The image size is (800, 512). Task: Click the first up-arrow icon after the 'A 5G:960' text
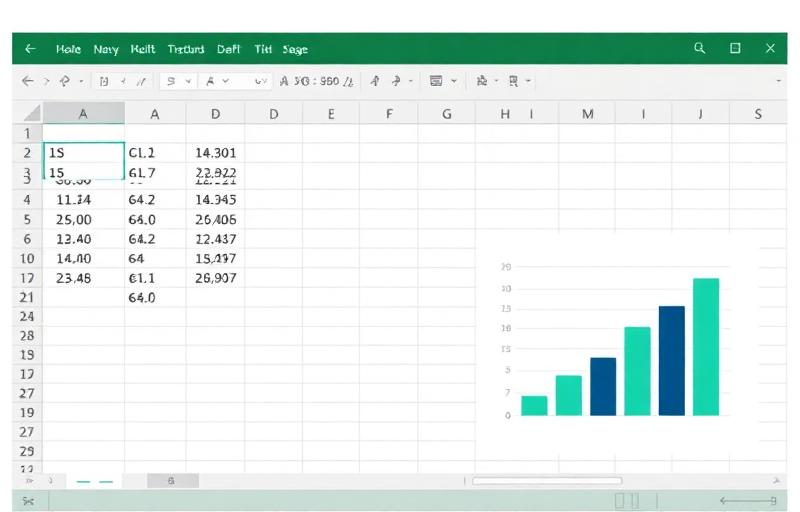point(375,81)
